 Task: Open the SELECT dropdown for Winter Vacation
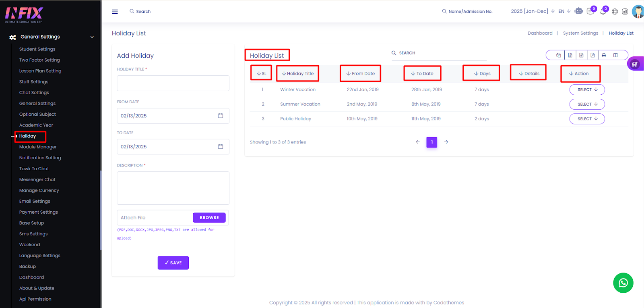[x=587, y=89]
